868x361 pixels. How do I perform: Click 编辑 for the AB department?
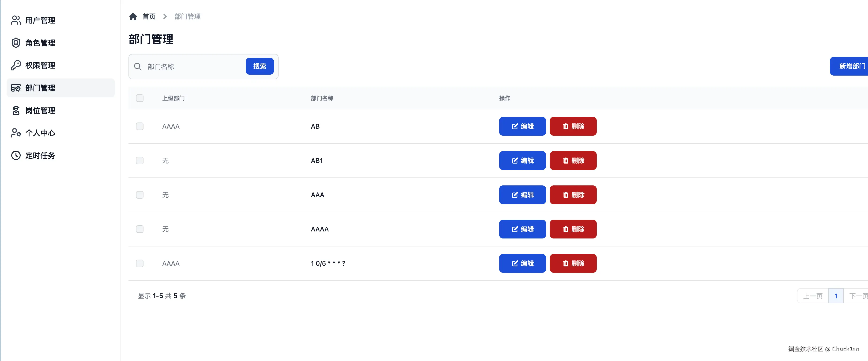tap(522, 126)
